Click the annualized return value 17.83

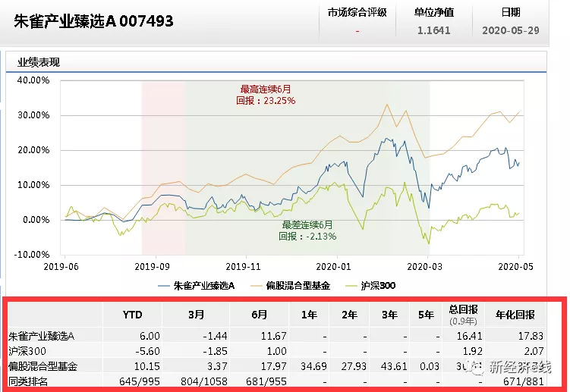531,336
